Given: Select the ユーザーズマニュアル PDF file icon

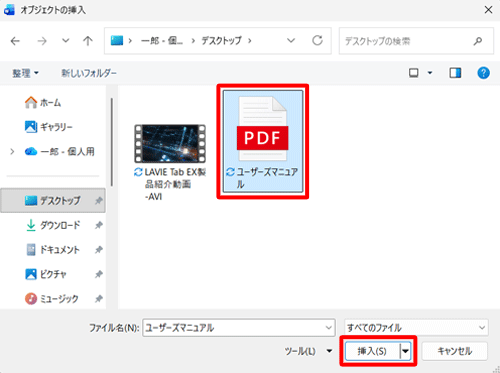Looking at the screenshot, I should click(x=262, y=129).
